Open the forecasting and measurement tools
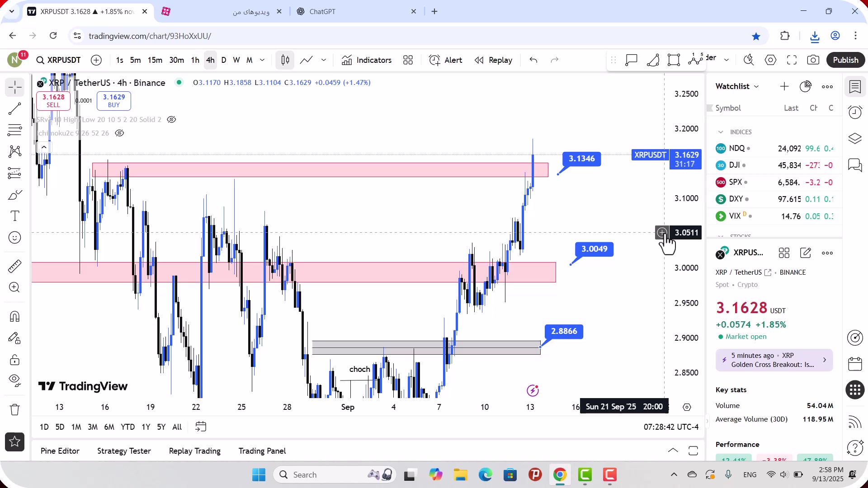This screenshot has width=868, height=488. point(15,173)
